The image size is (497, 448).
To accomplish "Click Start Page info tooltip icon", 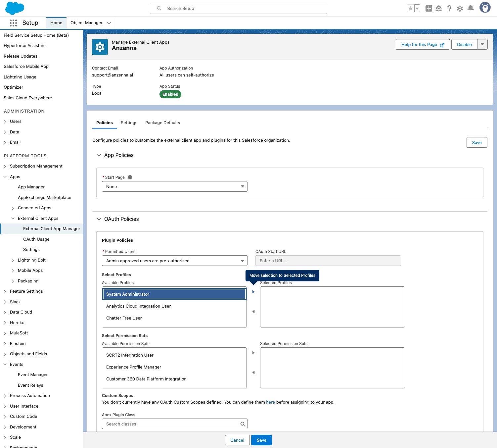I will coord(130,177).
